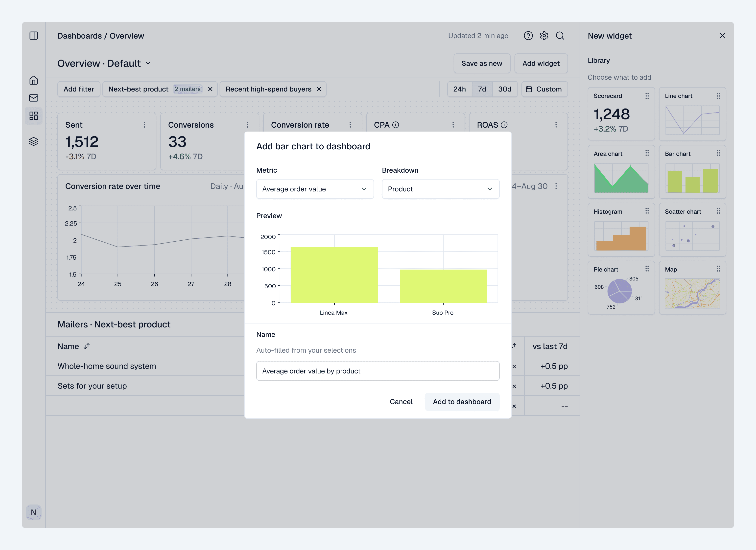
Task: Click the Save as new button
Action: [x=482, y=63]
